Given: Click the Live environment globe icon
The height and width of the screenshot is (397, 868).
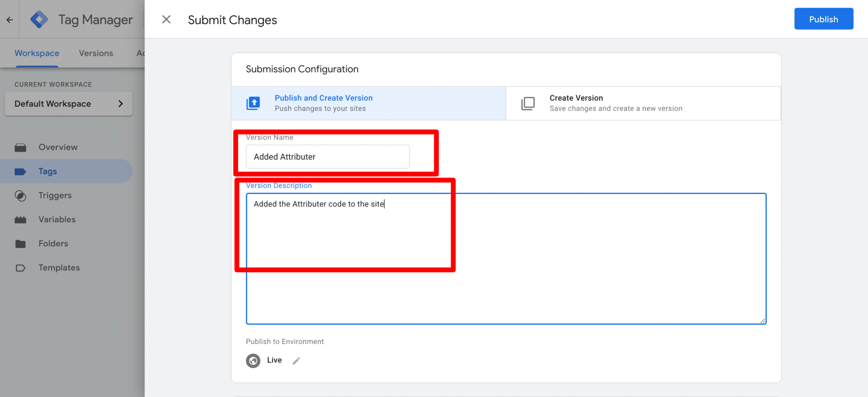Looking at the screenshot, I should coord(253,361).
